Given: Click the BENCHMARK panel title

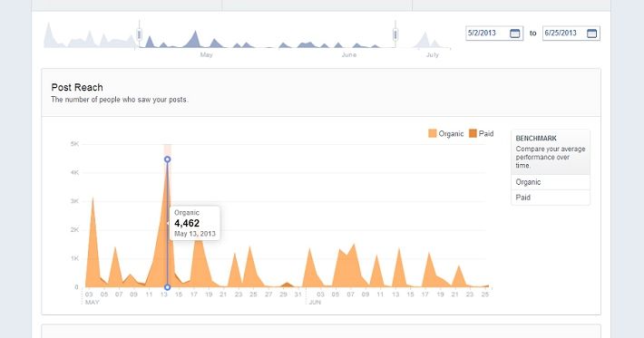Looking at the screenshot, I should [536, 139].
